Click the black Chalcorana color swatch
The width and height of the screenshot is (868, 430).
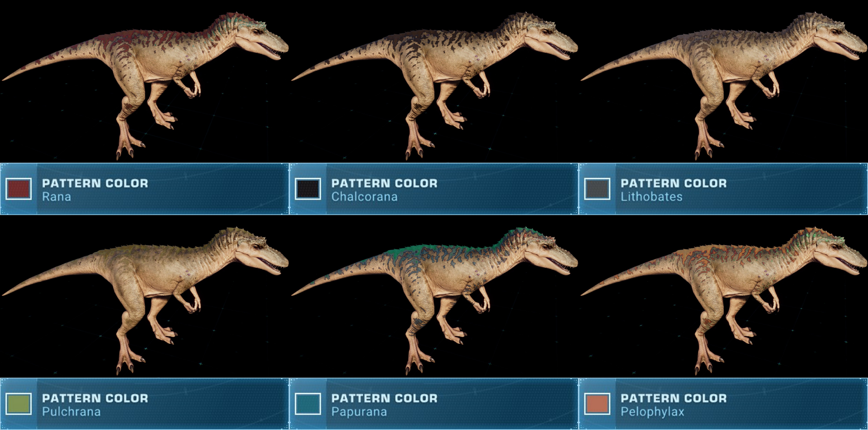pyautogui.click(x=308, y=189)
